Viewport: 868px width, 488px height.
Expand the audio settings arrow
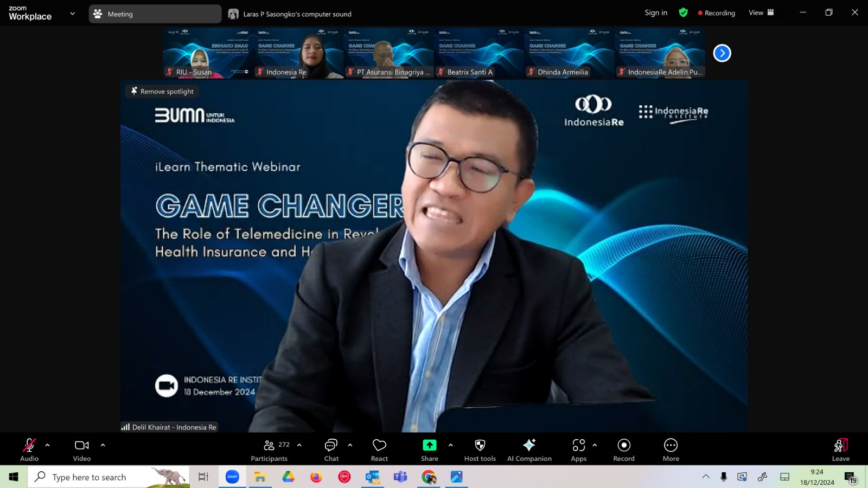(x=48, y=445)
